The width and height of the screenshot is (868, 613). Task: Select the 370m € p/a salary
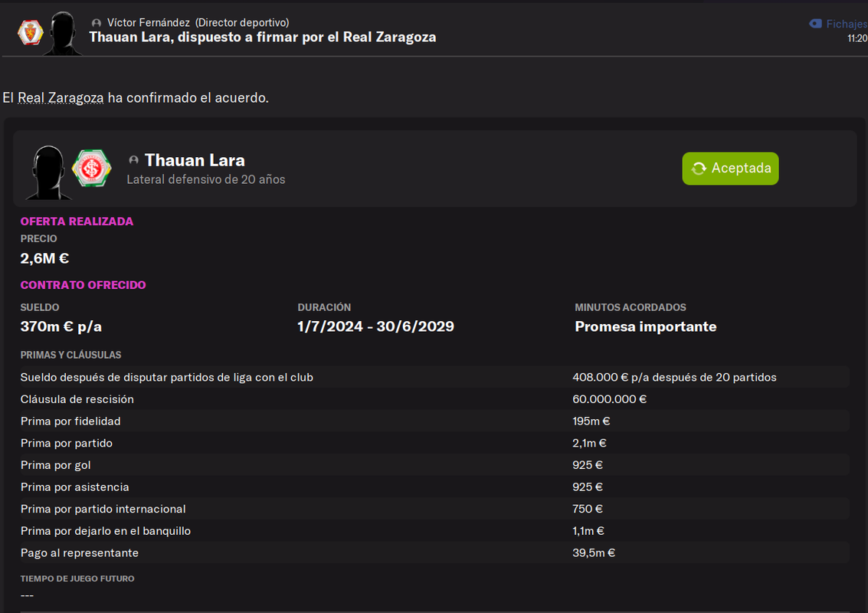(x=61, y=326)
